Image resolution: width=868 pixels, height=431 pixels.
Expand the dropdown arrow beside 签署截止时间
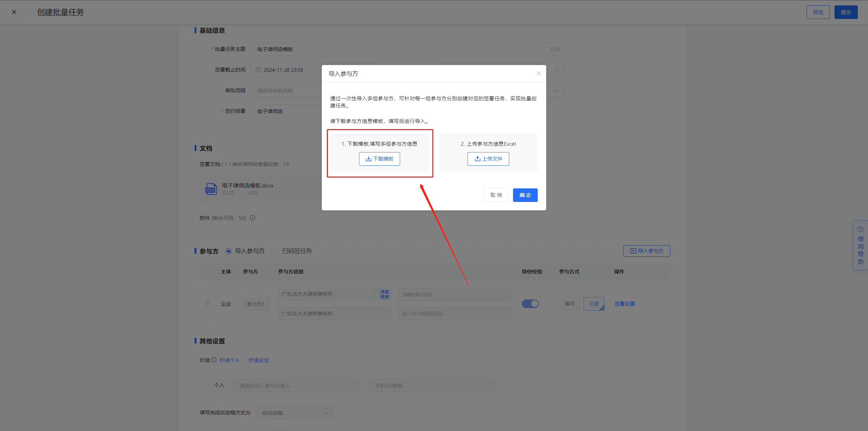pyautogui.click(x=557, y=70)
